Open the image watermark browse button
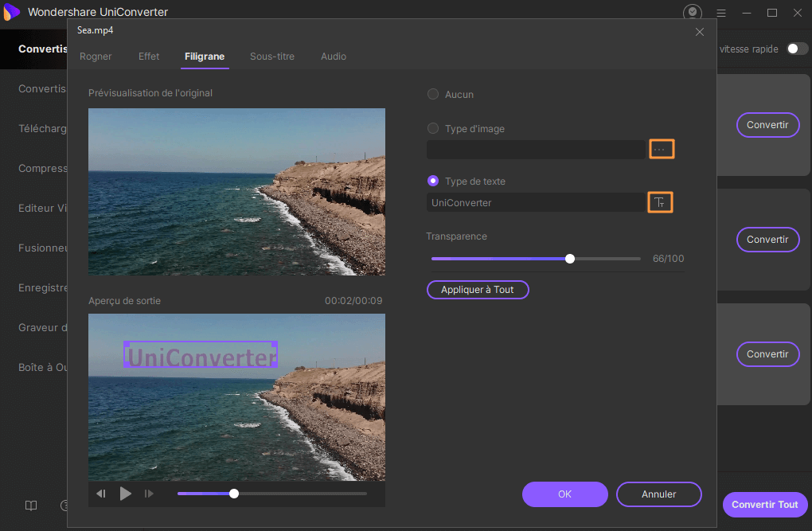Image resolution: width=812 pixels, height=531 pixels. click(661, 150)
